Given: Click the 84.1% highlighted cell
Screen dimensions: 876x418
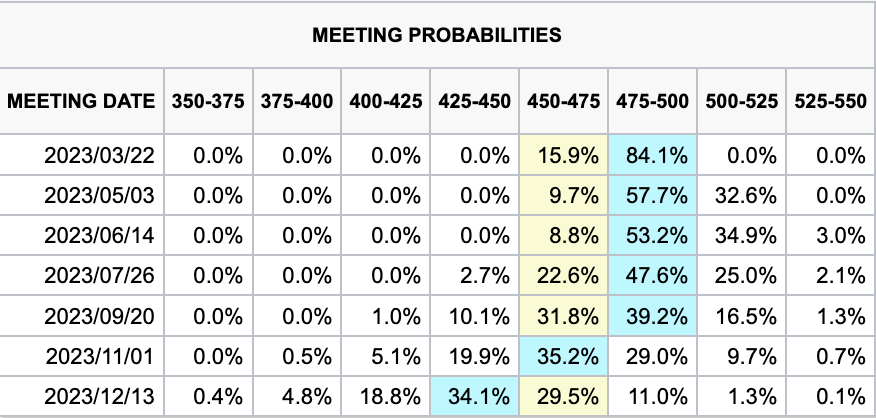Looking at the screenshot, I should click(x=651, y=155).
